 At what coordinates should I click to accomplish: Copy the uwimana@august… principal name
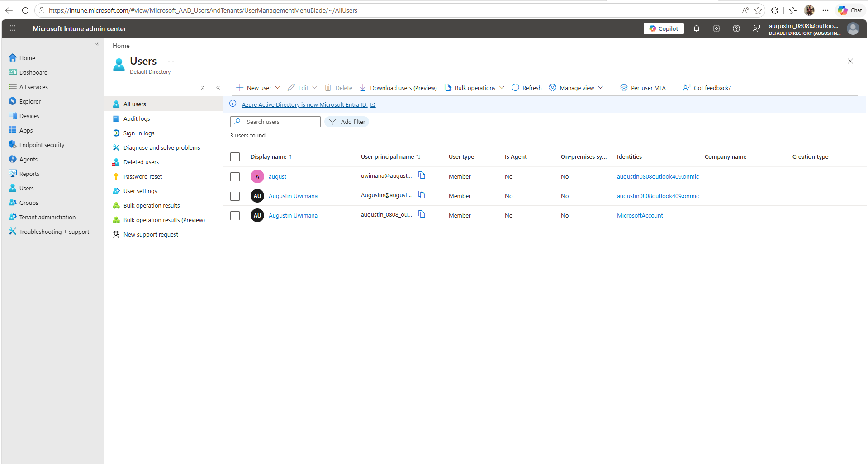pos(422,175)
